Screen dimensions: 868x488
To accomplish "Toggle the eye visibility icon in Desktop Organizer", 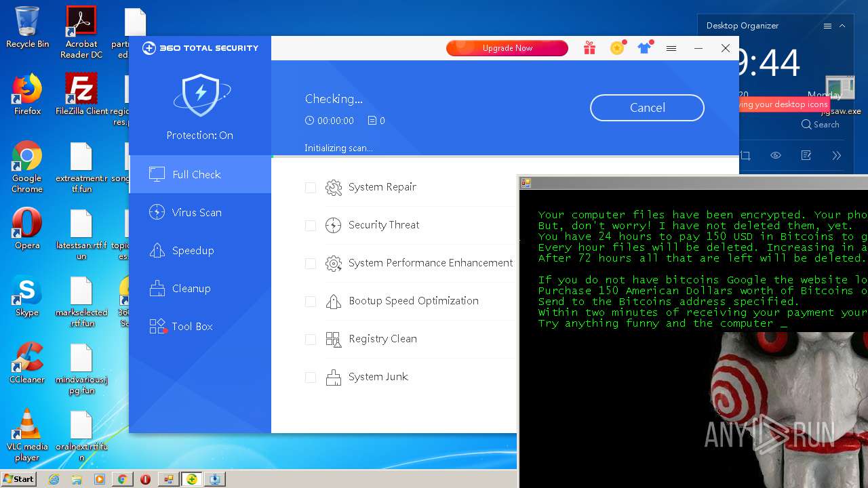I will [776, 155].
